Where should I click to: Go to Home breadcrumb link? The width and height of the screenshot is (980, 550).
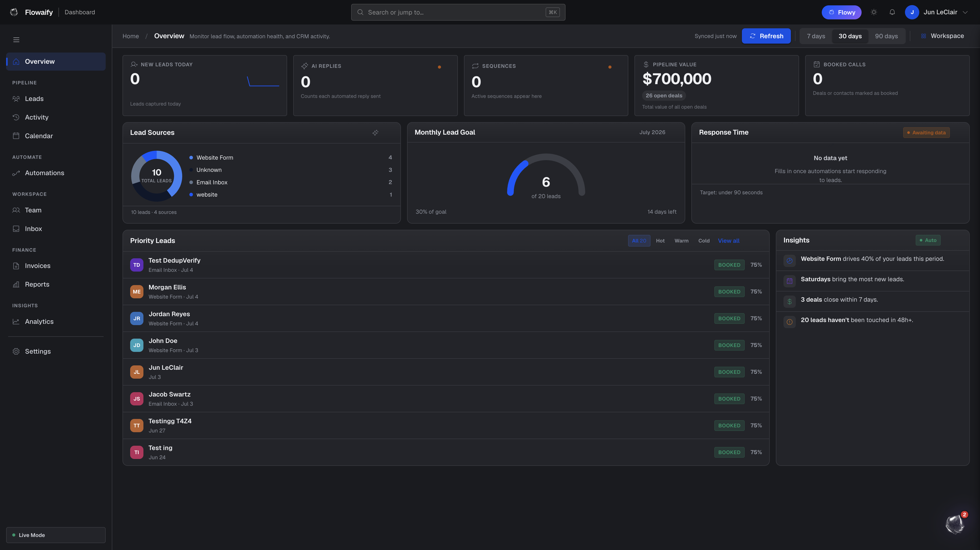coord(130,36)
